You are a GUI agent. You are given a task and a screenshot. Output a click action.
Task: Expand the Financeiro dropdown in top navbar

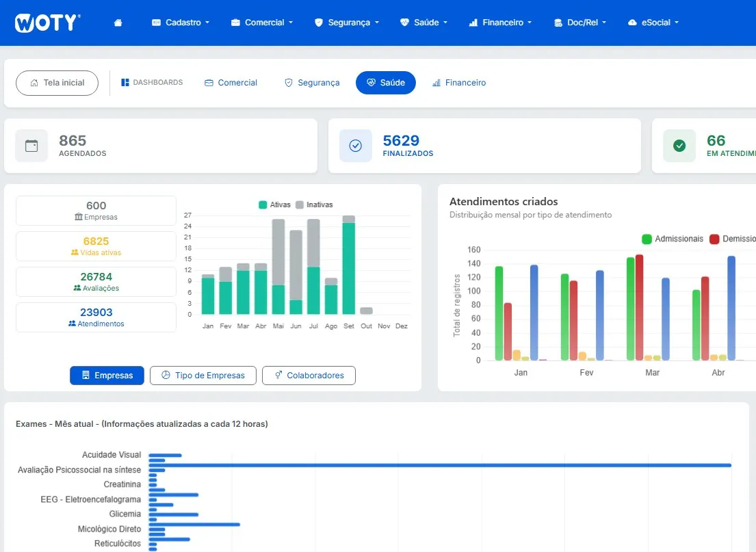coord(530,23)
